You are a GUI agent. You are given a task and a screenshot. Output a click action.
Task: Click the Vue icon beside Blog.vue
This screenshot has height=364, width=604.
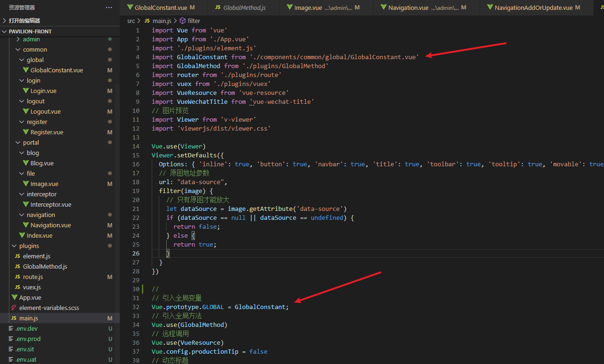point(26,163)
